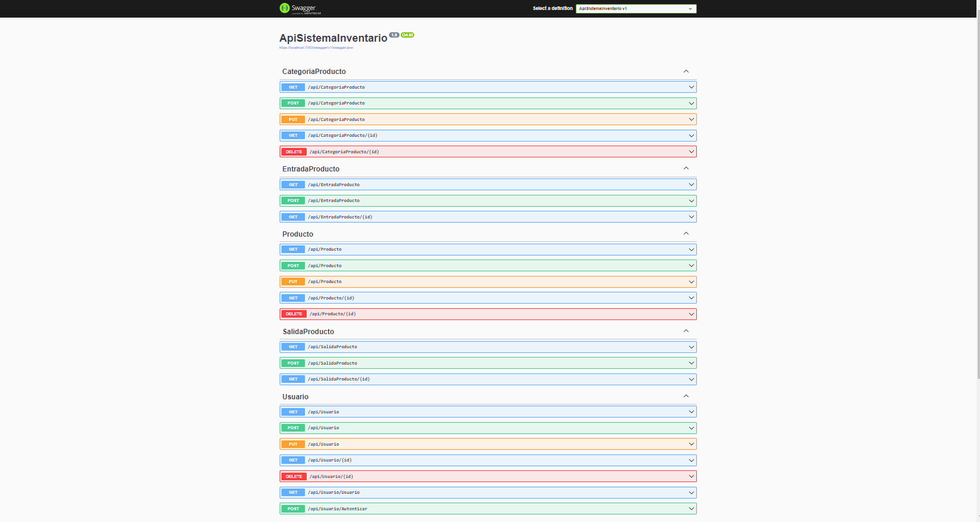Open the GET /api/Producto/{id} path text
The image size is (980, 522).
pyautogui.click(x=331, y=298)
